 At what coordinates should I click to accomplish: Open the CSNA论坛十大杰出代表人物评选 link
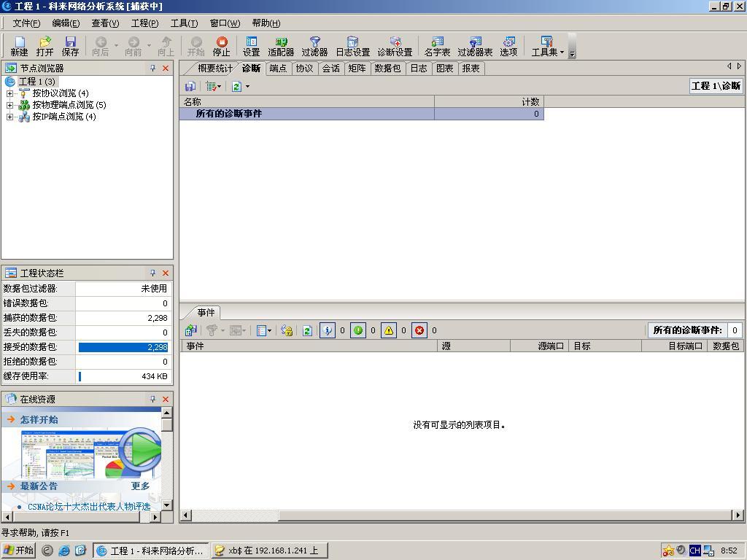coord(89,506)
